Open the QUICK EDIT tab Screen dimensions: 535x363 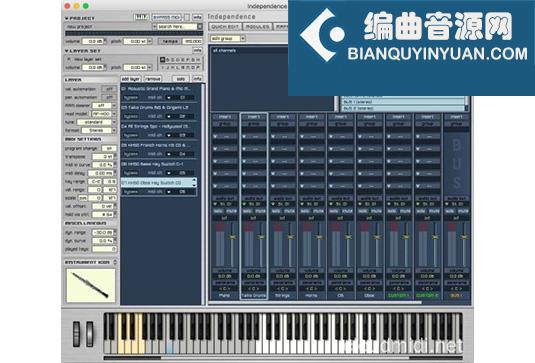225,27
